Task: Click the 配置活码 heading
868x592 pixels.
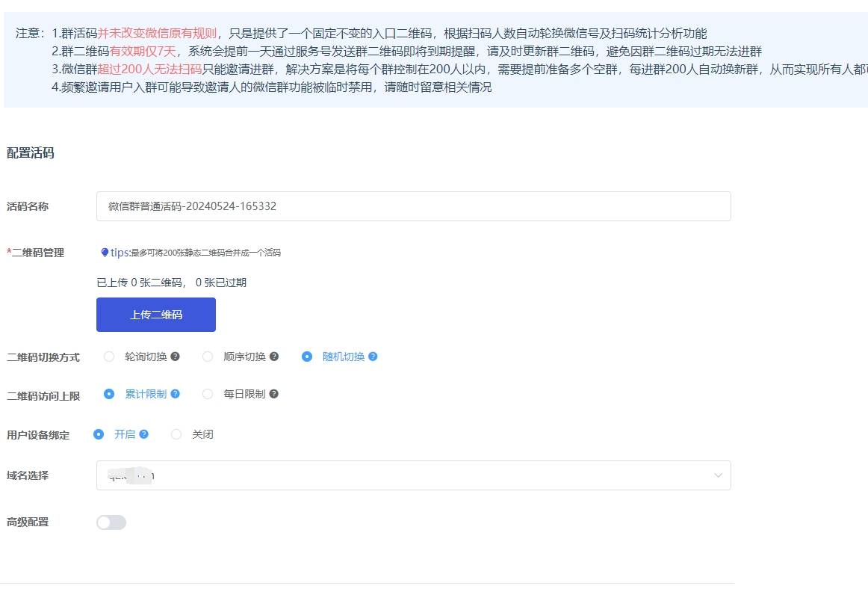Action: click(31, 152)
